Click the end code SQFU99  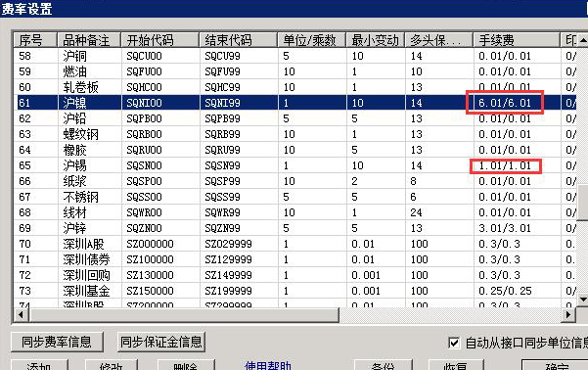coord(222,71)
